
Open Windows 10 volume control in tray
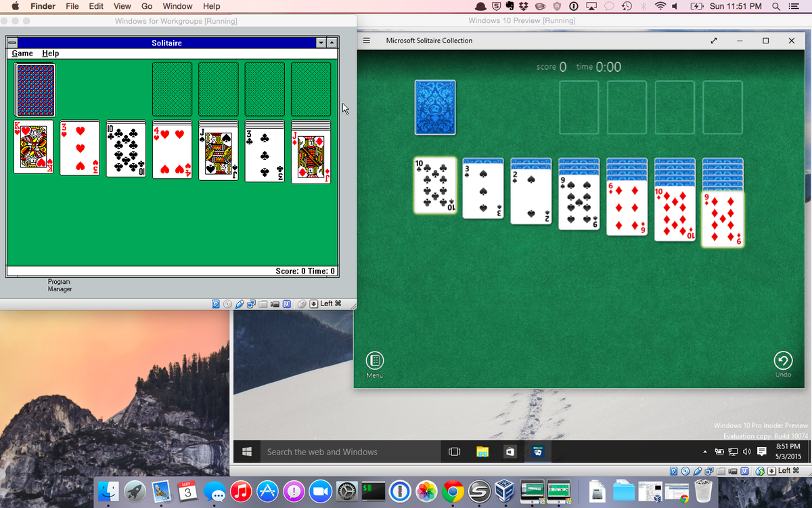[x=746, y=452]
